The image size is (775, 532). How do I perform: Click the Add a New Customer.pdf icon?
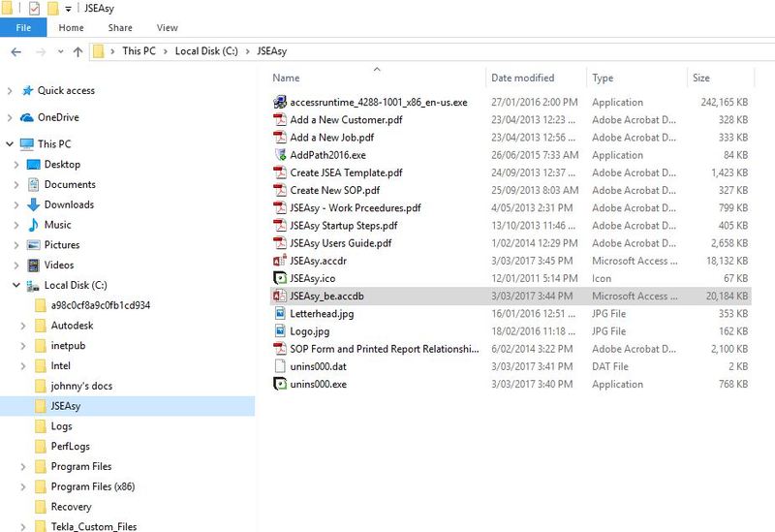pyautogui.click(x=280, y=119)
